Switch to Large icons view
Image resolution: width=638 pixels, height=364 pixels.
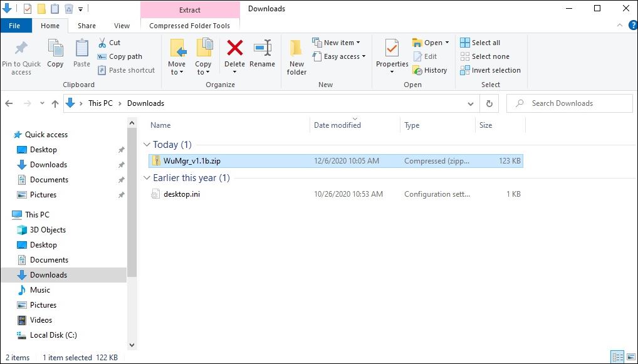pos(630,356)
